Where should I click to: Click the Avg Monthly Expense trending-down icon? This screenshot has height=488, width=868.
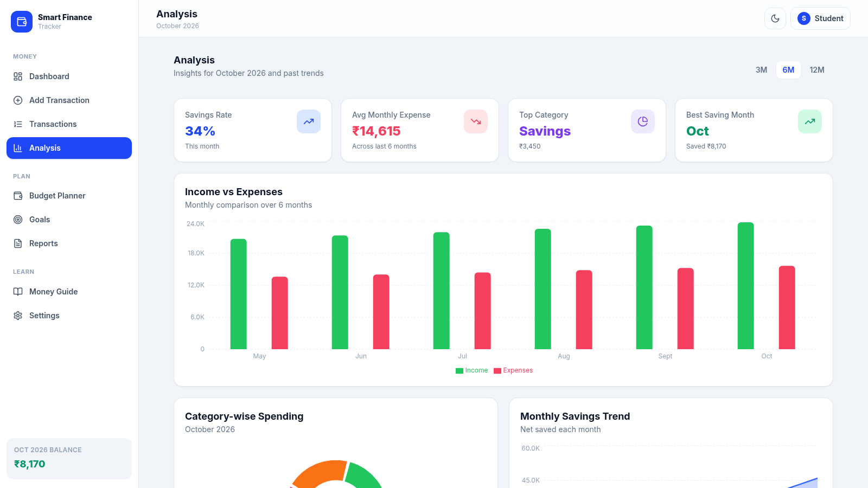476,121
